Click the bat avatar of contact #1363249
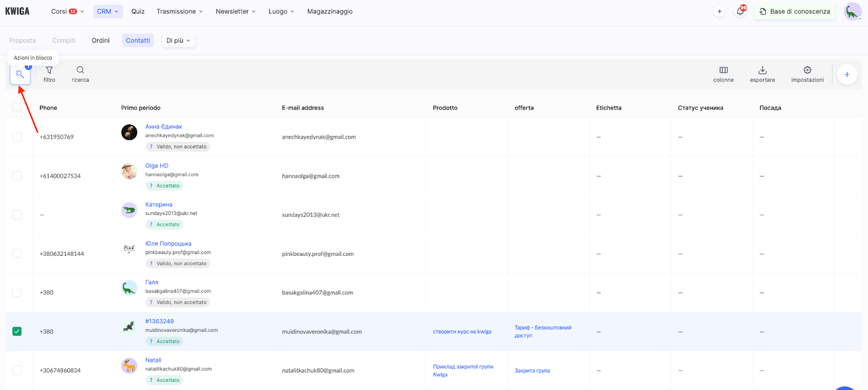Viewport: 868px width, 390px height. pyautogui.click(x=129, y=326)
